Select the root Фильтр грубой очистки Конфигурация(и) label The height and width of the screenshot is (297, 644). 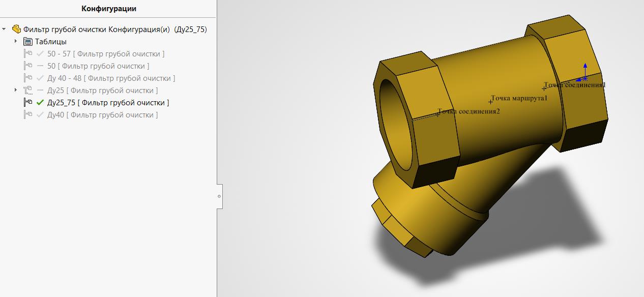[115, 29]
